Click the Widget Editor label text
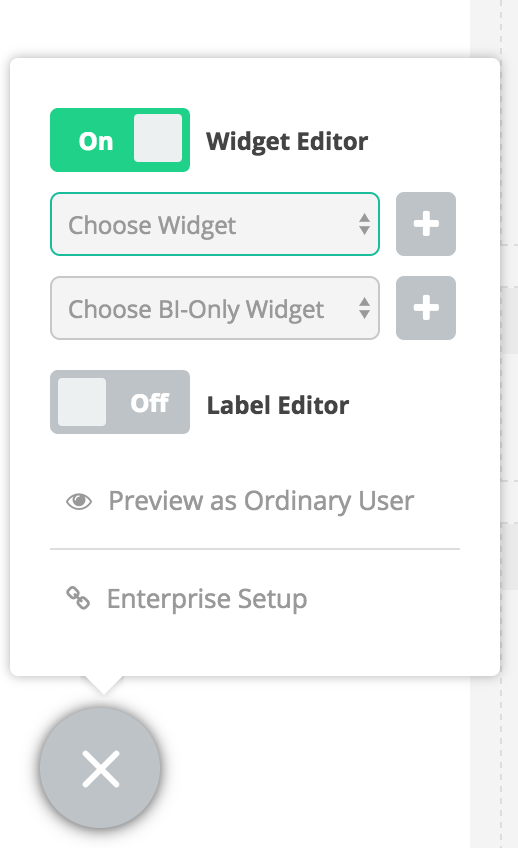This screenshot has height=848, width=518. [x=287, y=142]
